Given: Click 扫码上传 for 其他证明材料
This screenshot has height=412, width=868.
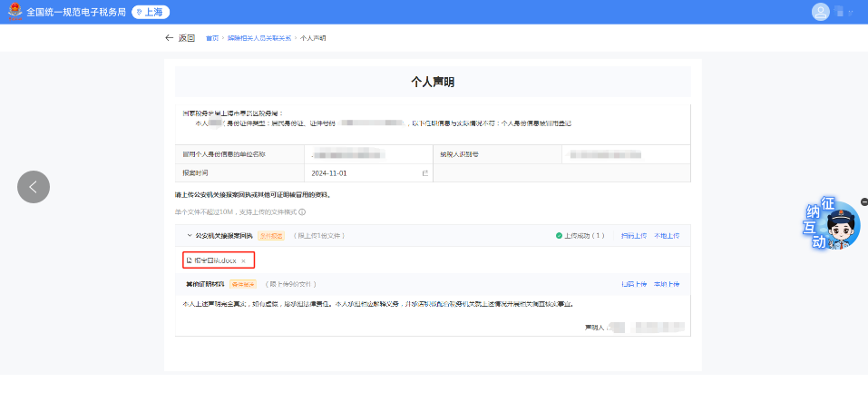Looking at the screenshot, I should click(633, 284).
